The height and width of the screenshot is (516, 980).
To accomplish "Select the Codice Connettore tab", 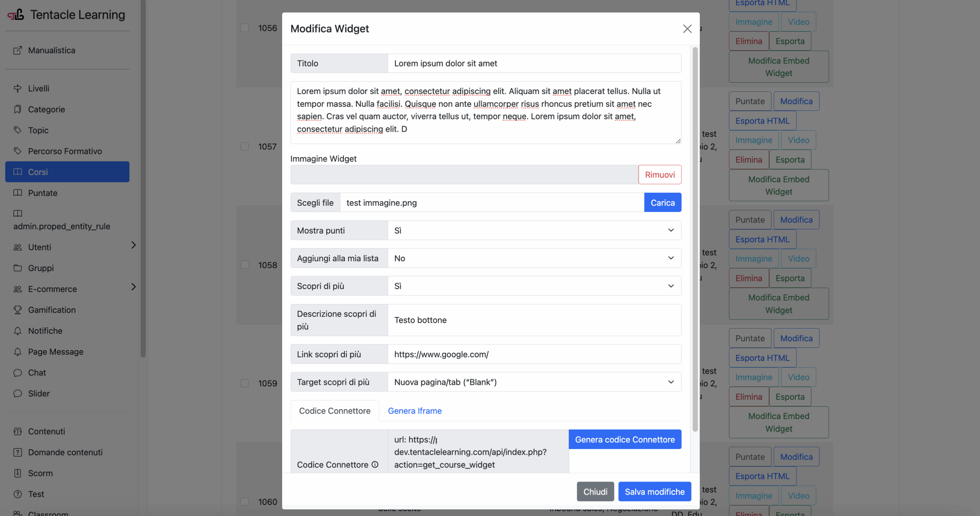I will (x=335, y=411).
